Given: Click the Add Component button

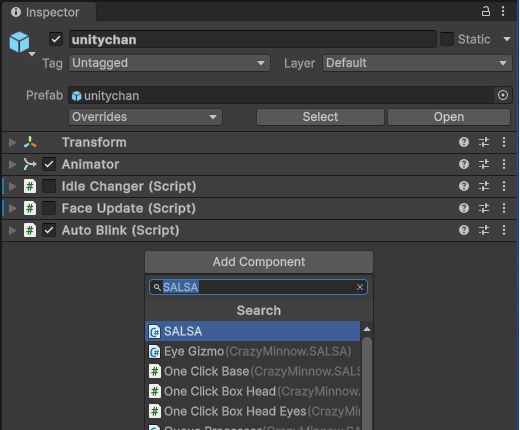Looking at the screenshot, I should 259,262.
